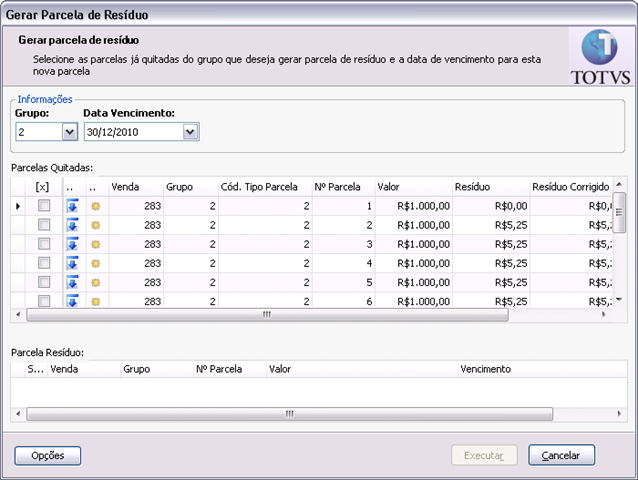The height and width of the screenshot is (480, 638).
Task: Click the Resíduo Corrigido column header
Action: click(x=571, y=187)
